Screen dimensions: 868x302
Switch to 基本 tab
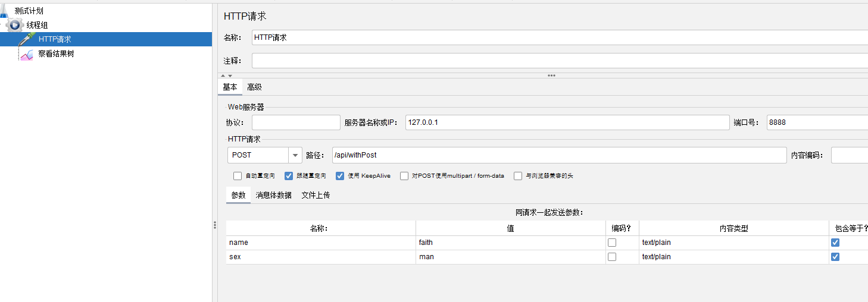coord(230,87)
